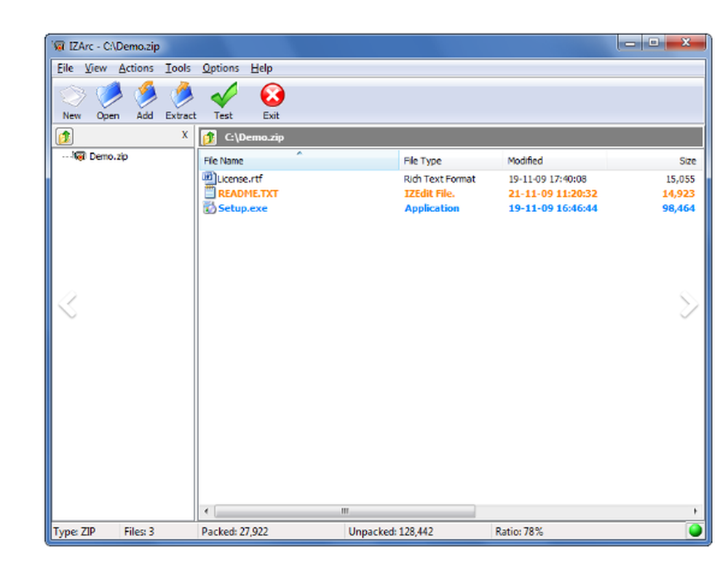Click the 15,055 size value

[680, 178]
